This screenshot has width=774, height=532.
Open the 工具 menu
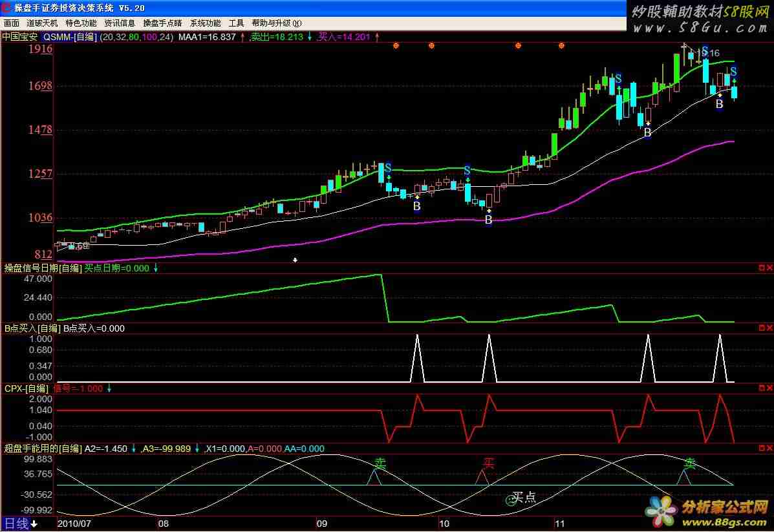237,23
